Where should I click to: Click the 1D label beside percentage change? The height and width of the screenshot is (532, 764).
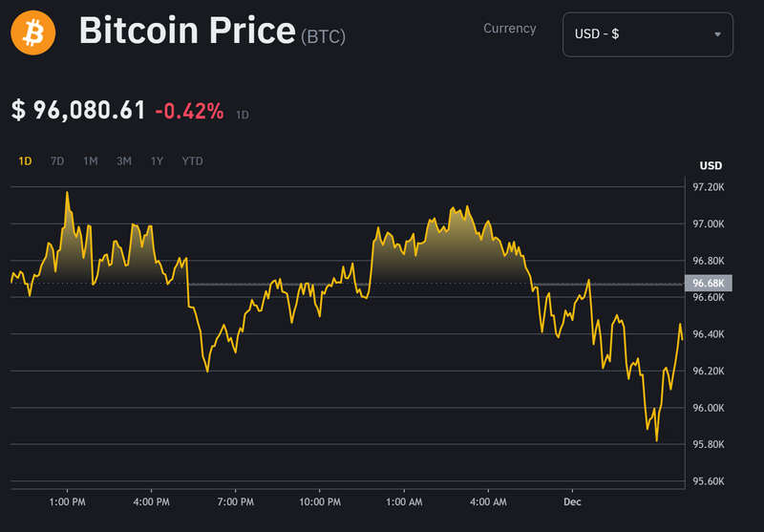coord(243,115)
